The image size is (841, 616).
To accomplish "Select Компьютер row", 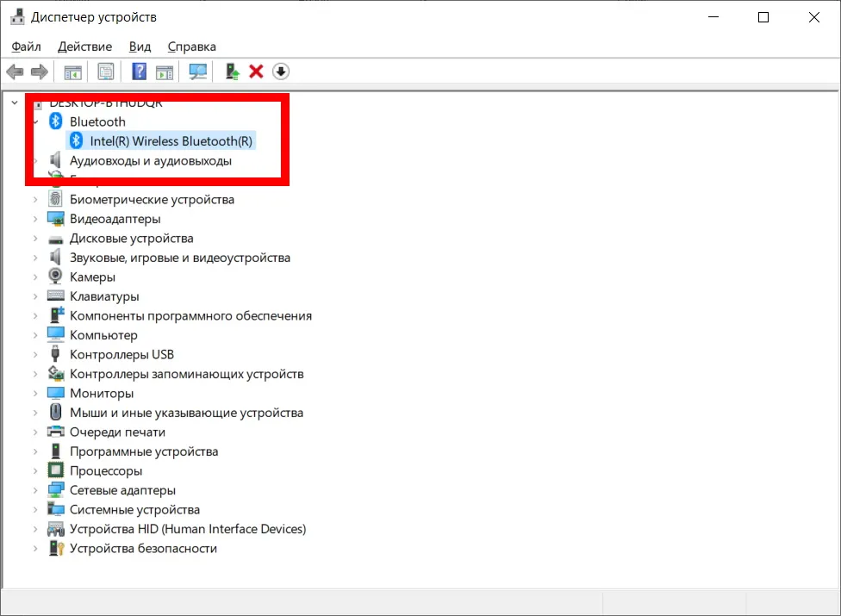I will click(103, 335).
